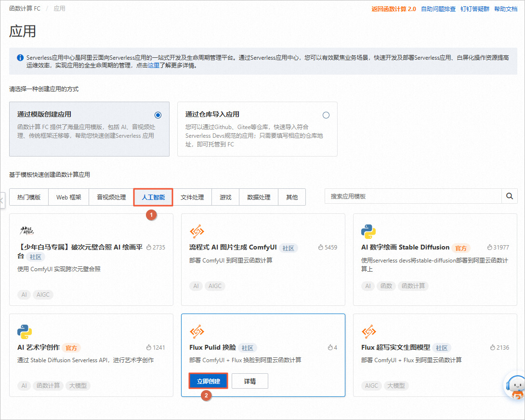Click the Python logo on Stable Diffusion card

[x=368, y=231]
